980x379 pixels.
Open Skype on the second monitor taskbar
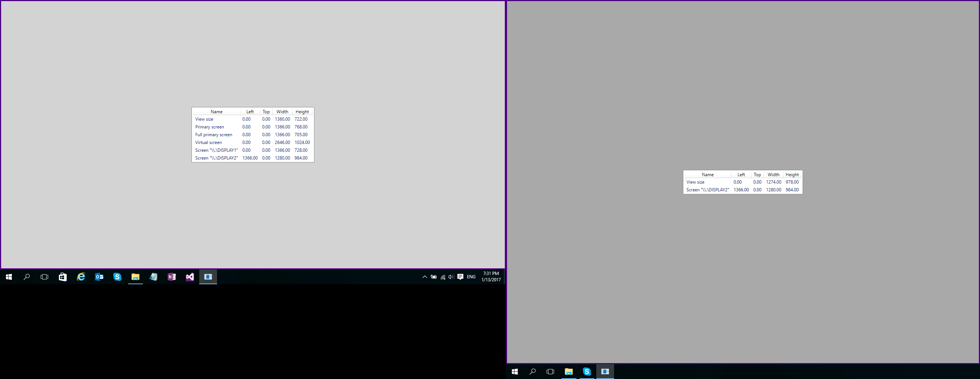587,371
